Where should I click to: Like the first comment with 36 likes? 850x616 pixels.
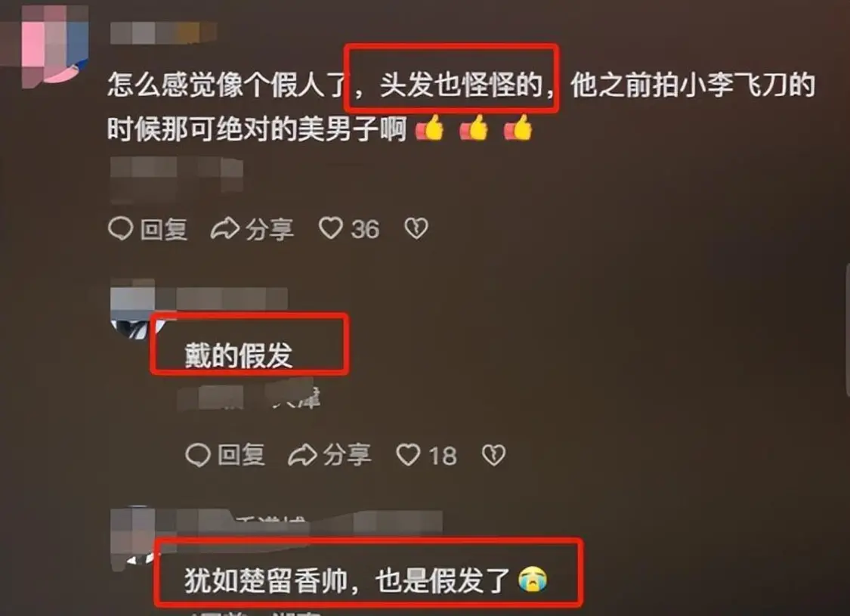click(330, 228)
